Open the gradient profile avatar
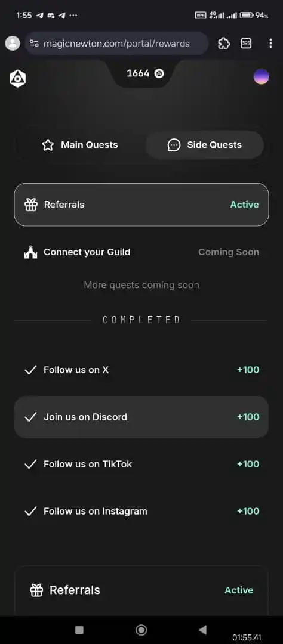The width and height of the screenshot is (283, 644). click(x=262, y=77)
